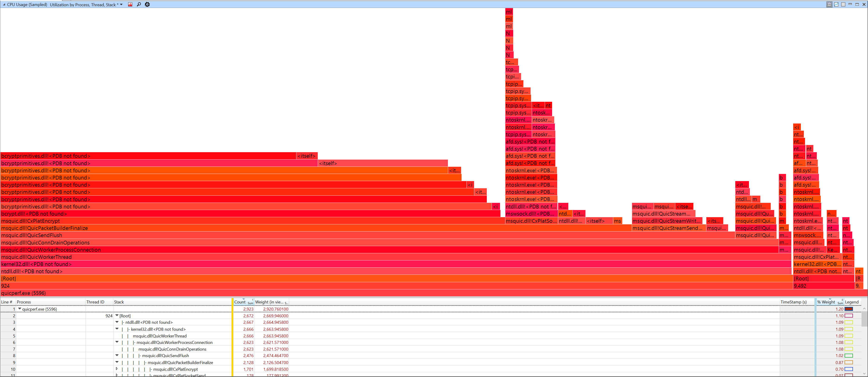The image size is (868, 377).
Task: Collapse msquic.dll!QuicSendFlush stack row
Action: (117, 355)
